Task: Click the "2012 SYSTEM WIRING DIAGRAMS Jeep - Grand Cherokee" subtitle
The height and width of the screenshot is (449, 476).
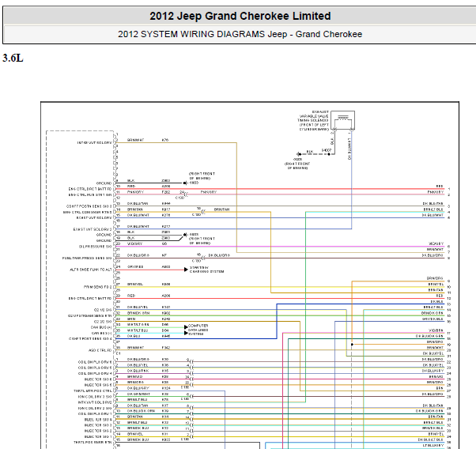Action: click(x=240, y=34)
